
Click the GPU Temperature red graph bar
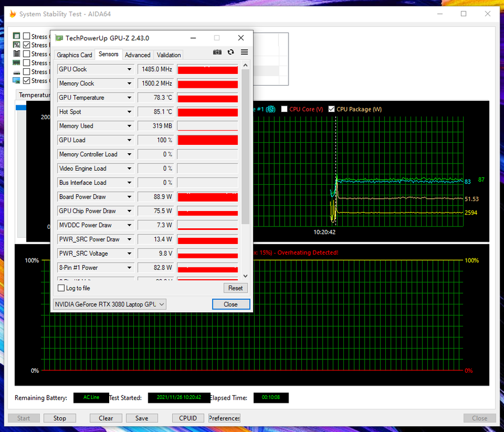(x=207, y=98)
